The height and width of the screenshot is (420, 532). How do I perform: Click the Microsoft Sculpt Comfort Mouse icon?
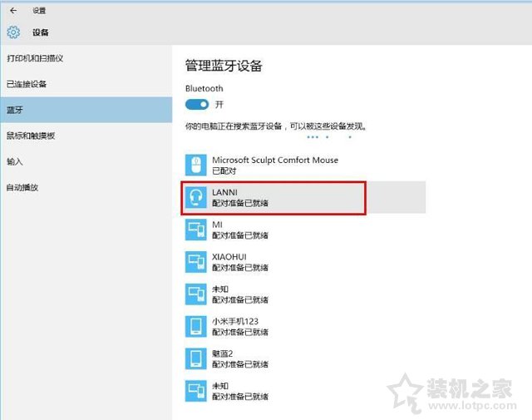coord(195,165)
